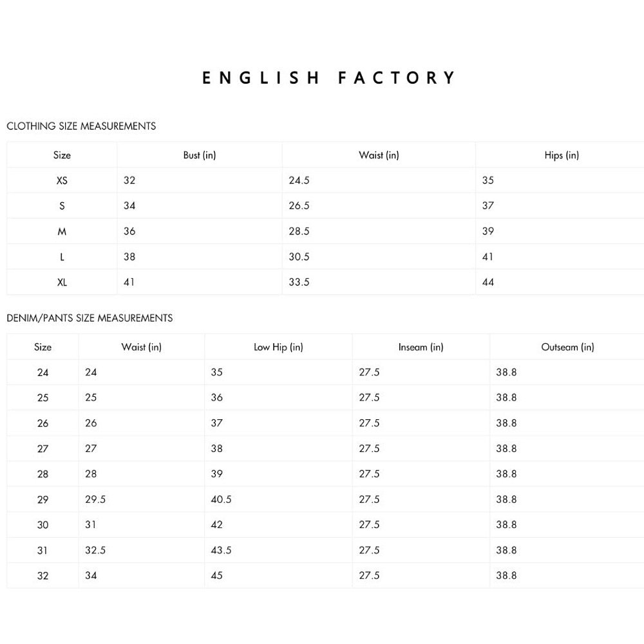Select the Outseam (in) column header
Screen dimensions: 644x644
tap(567, 347)
